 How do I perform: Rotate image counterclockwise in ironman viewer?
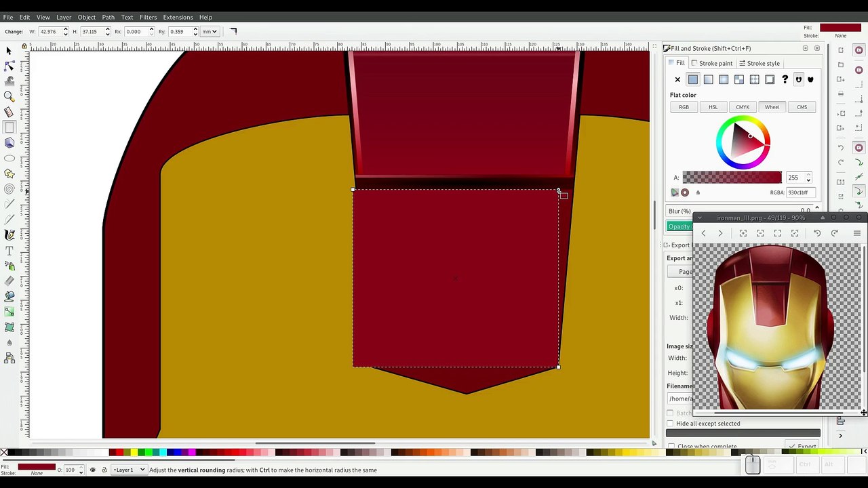[817, 233]
